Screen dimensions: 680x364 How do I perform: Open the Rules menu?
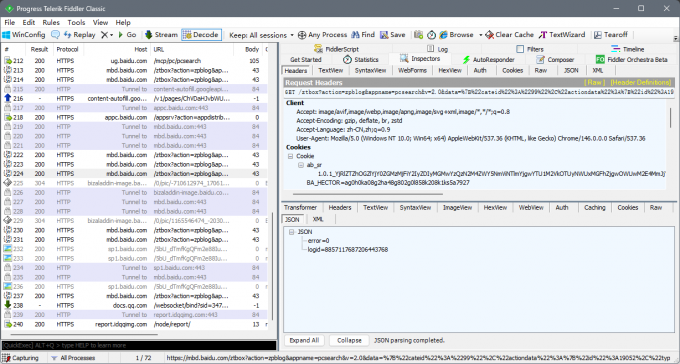(51, 22)
